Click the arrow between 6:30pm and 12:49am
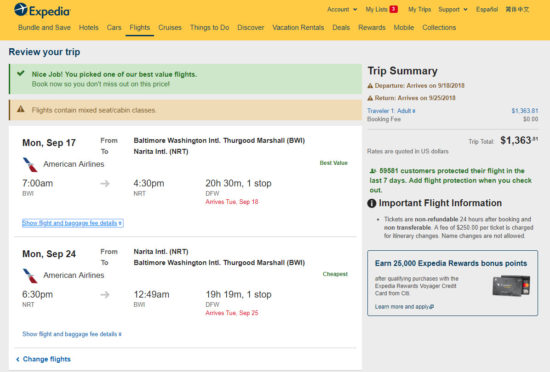Viewport: 550px width, 372px height. [x=105, y=295]
